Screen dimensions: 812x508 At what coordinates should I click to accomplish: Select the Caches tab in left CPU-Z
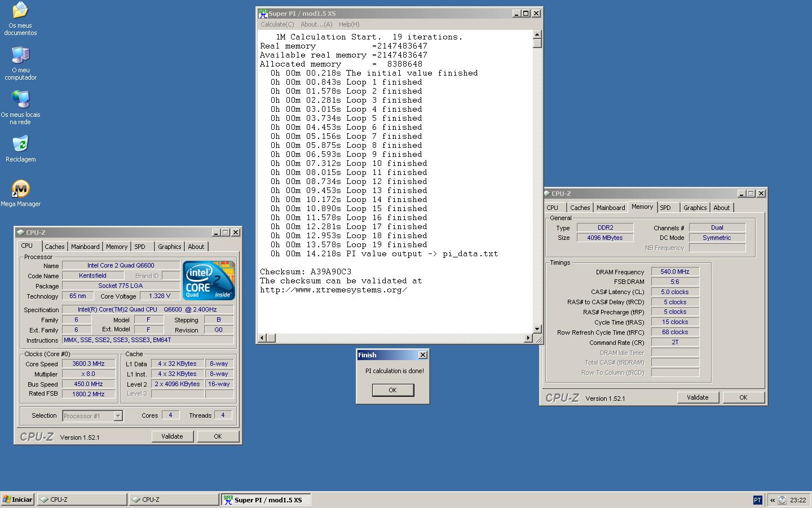[x=55, y=247]
